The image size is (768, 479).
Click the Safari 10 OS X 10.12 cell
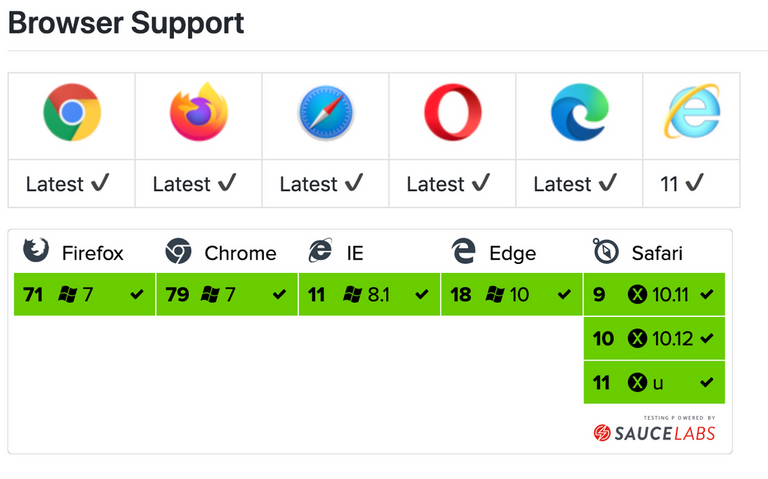tap(654, 338)
